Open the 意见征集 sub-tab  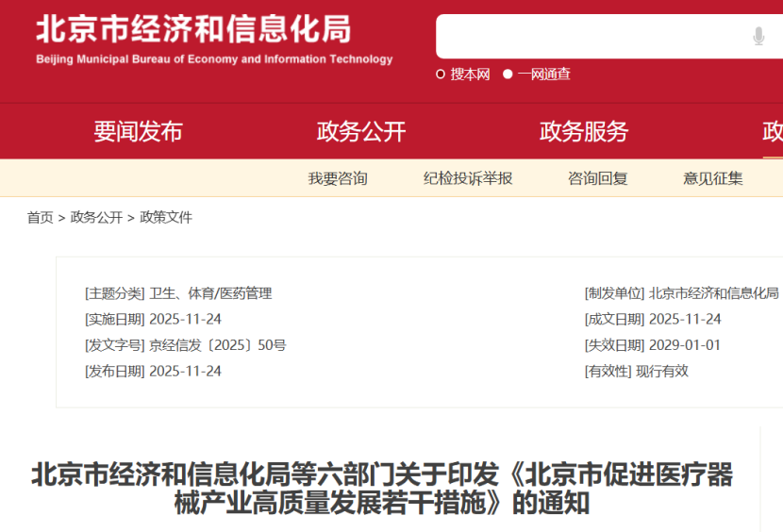[713, 178]
